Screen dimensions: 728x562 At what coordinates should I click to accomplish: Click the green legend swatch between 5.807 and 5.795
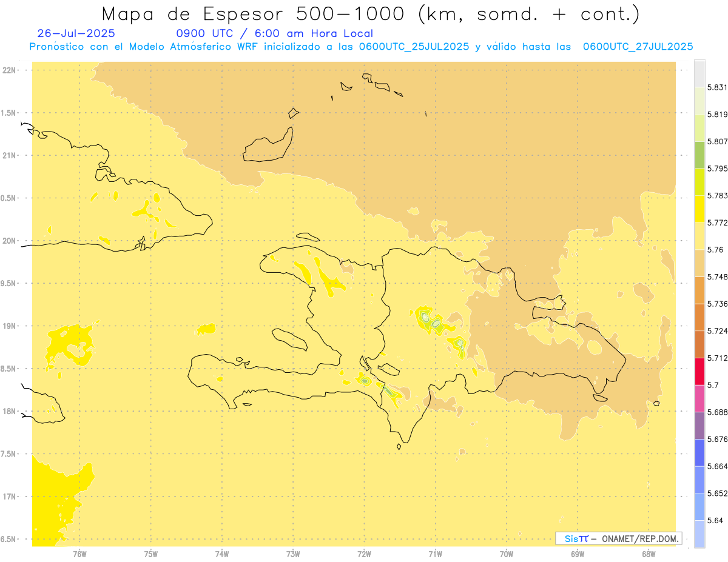click(699, 155)
